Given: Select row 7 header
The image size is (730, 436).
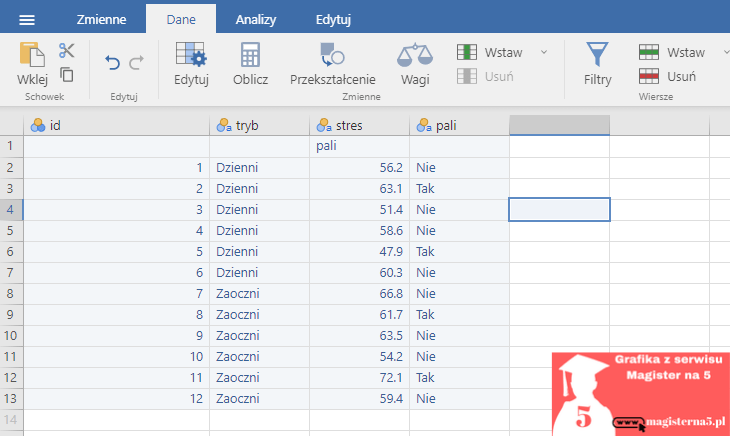Looking at the screenshot, I should tap(11, 293).
